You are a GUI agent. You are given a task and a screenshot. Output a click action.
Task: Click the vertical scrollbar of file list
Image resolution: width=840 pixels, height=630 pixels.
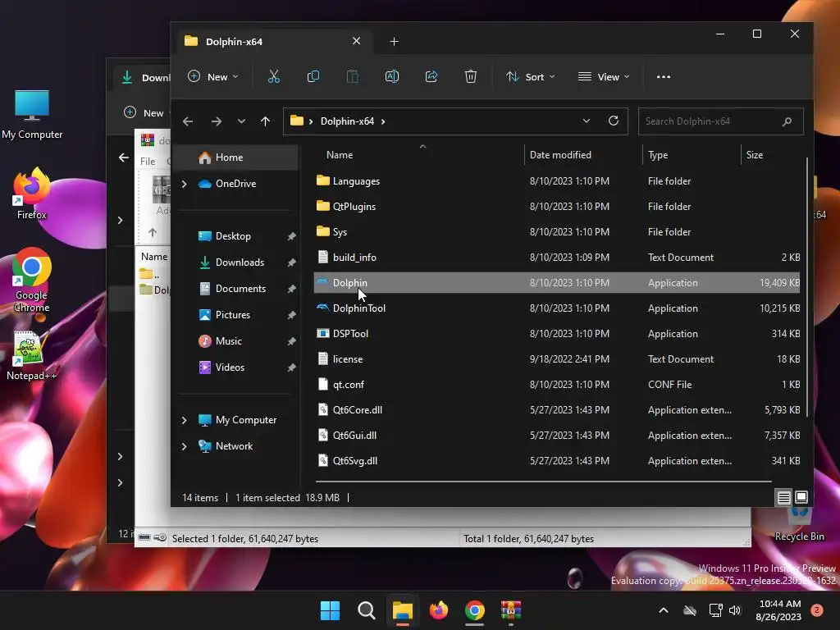point(807,287)
